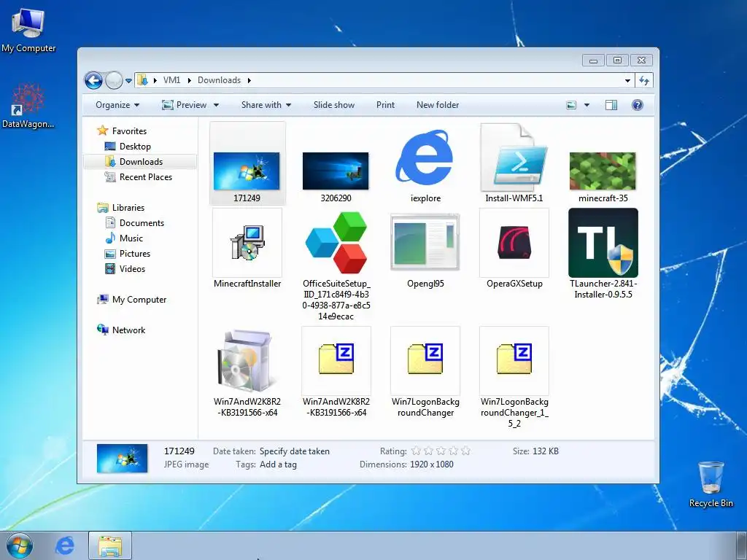Image resolution: width=747 pixels, height=560 pixels.
Task: Open the Organize menu
Action: [x=117, y=105]
